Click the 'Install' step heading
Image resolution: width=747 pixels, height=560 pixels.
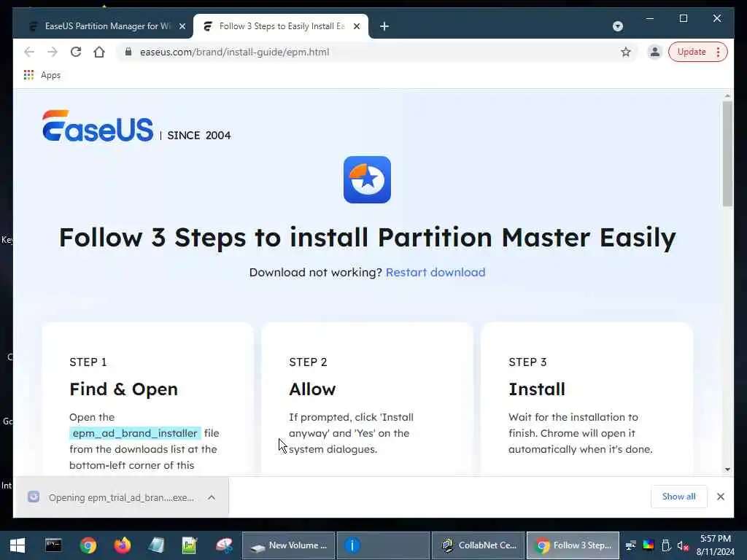tap(536, 389)
